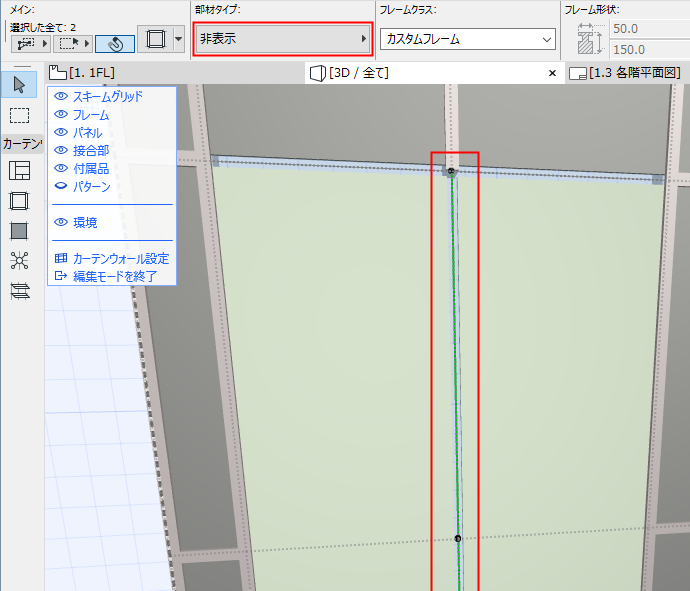
Task: Select the curtain wall scheme tool
Action: 19,170
